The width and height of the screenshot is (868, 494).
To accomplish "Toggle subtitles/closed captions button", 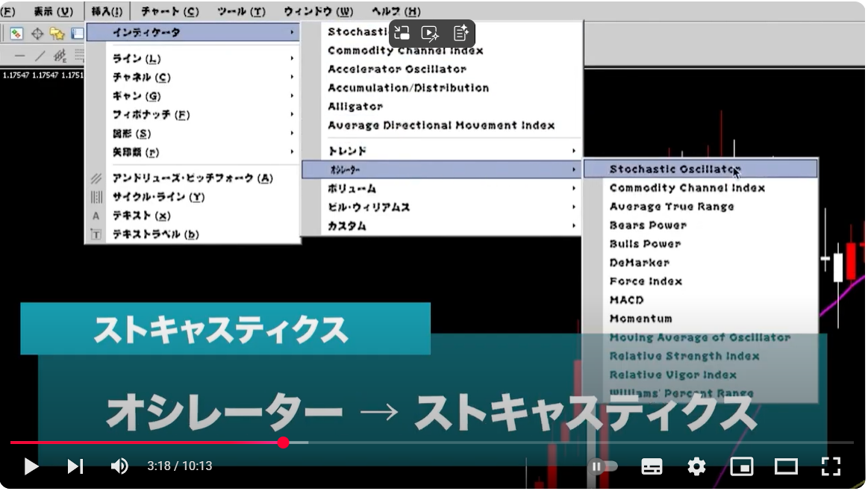I will coord(652,466).
